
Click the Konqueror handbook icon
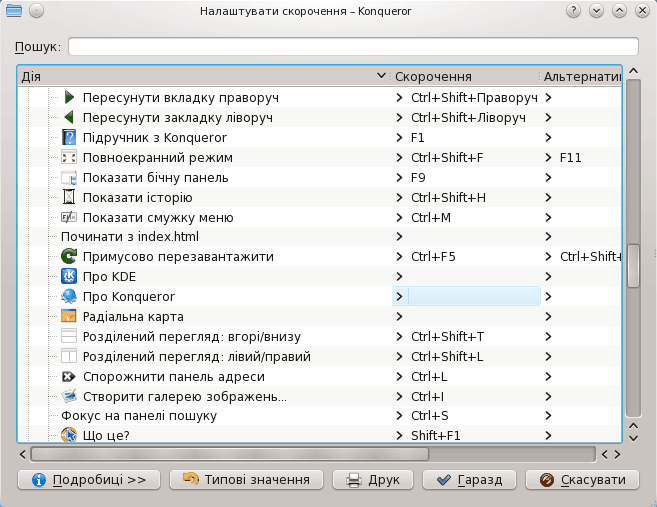(x=69, y=137)
